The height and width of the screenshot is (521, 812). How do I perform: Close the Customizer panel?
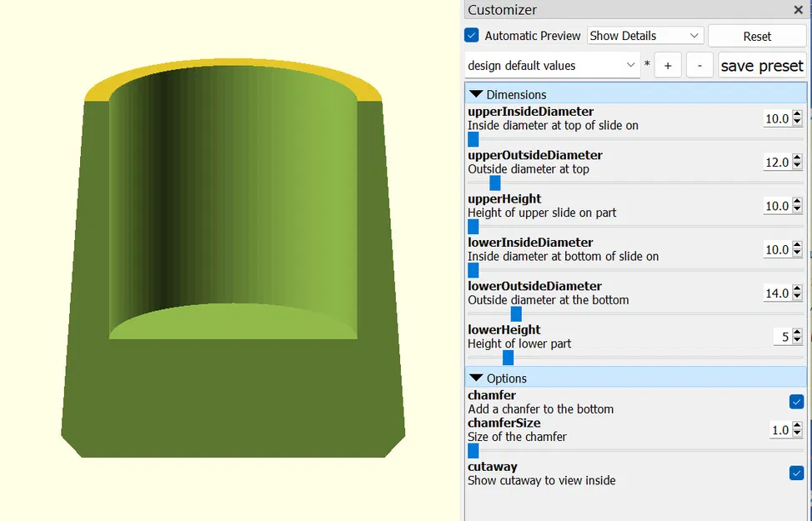pos(798,10)
